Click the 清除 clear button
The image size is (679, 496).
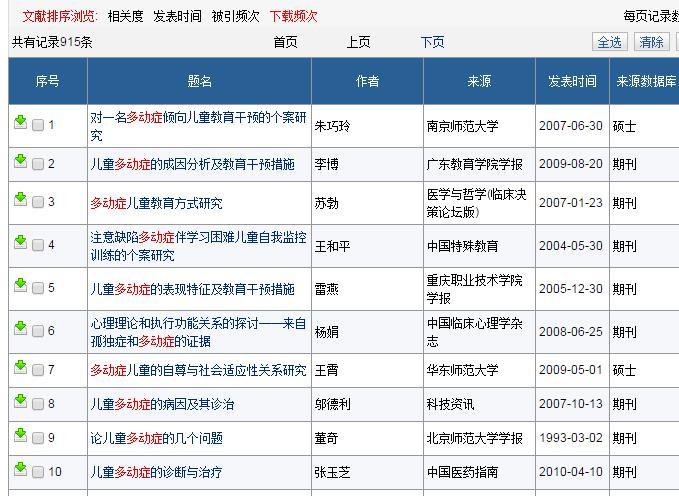[x=651, y=42]
